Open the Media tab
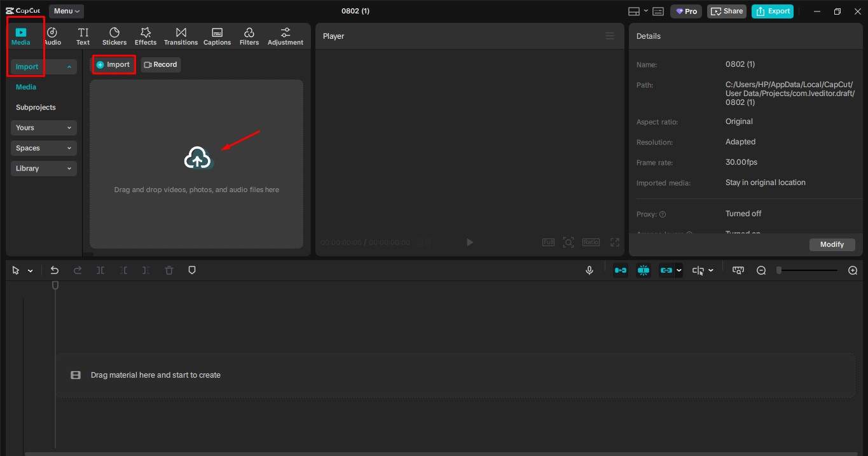The height and width of the screenshot is (456, 868). pos(21,36)
